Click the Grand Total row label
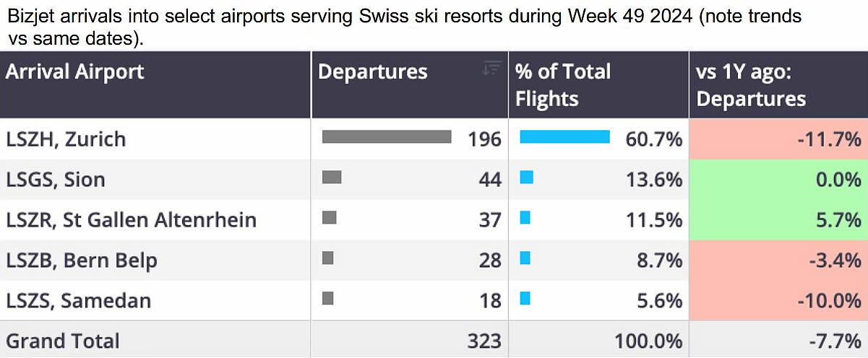This screenshot has height=358, width=868. click(x=63, y=341)
